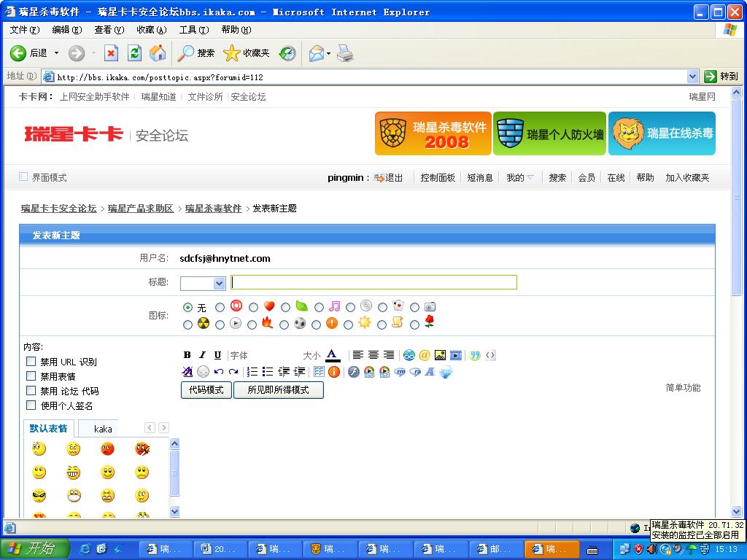Refresh the page in the IE toolbar

pos(135,52)
